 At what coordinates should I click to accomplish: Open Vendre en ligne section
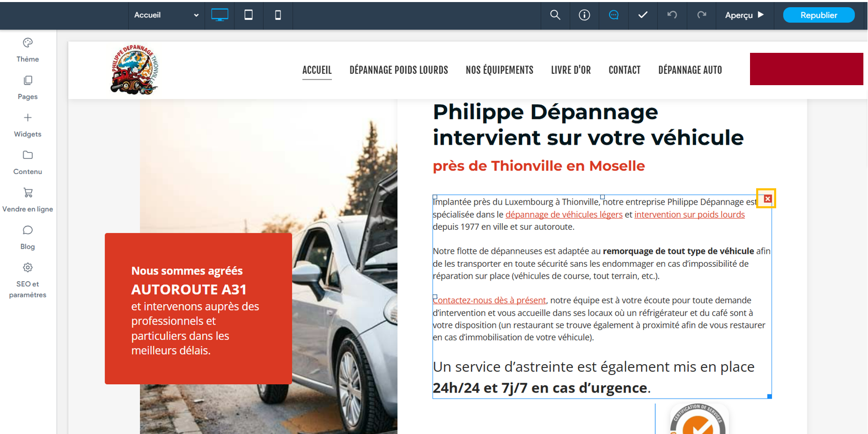click(28, 200)
